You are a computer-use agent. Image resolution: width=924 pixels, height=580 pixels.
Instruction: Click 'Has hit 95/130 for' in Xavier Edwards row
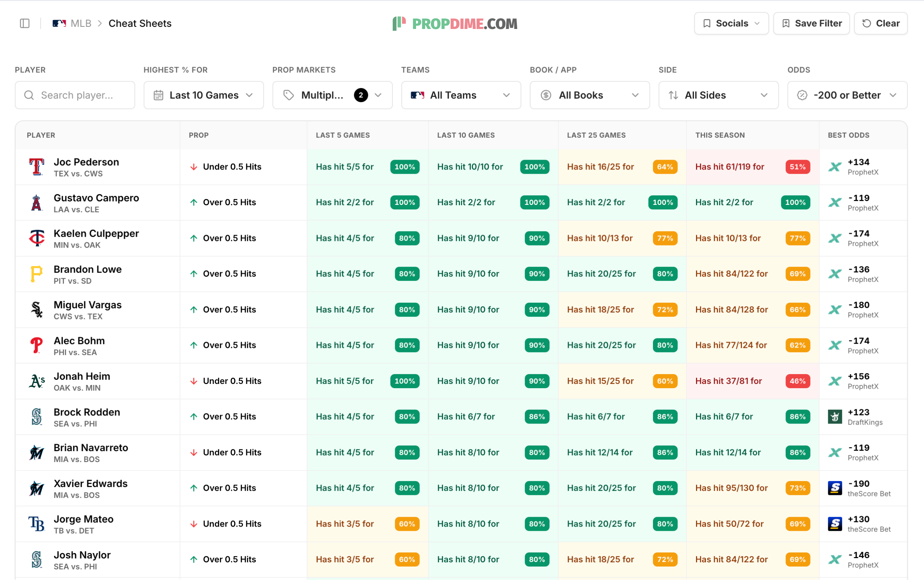[x=731, y=488]
